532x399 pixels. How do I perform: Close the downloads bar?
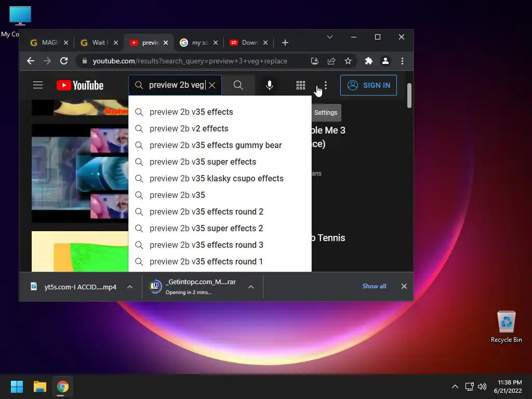(404, 286)
